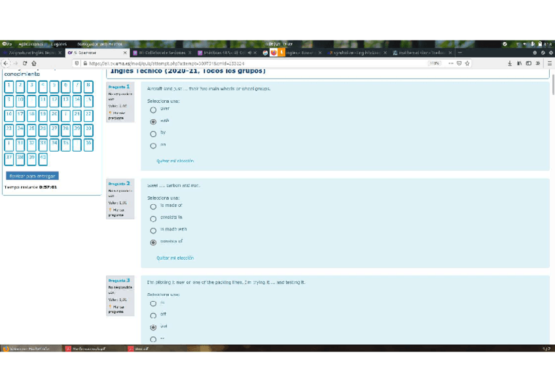Viewport: 555px width, 392px height.
Task: Open a new browser tab with plus
Action: (x=460, y=53)
